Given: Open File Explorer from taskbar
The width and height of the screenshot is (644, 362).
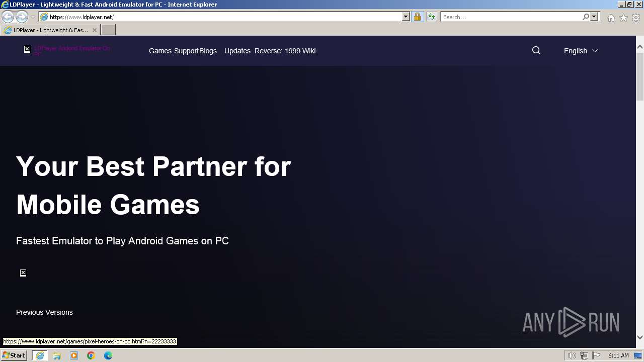Looking at the screenshot, I should pyautogui.click(x=57, y=355).
